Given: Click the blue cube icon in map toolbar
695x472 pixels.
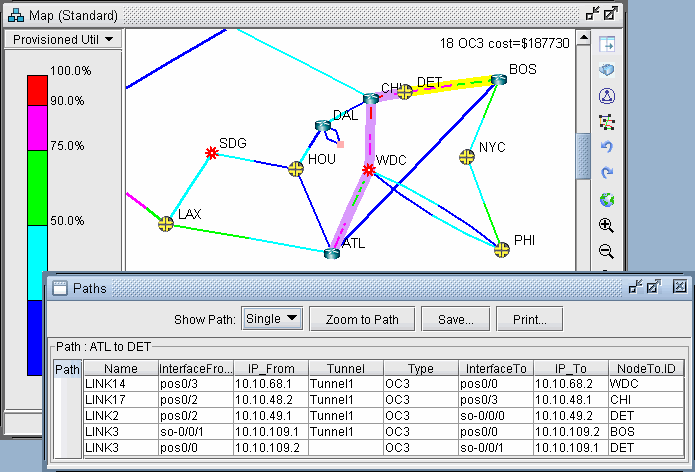Looking at the screenshot, I should point(606,70).
